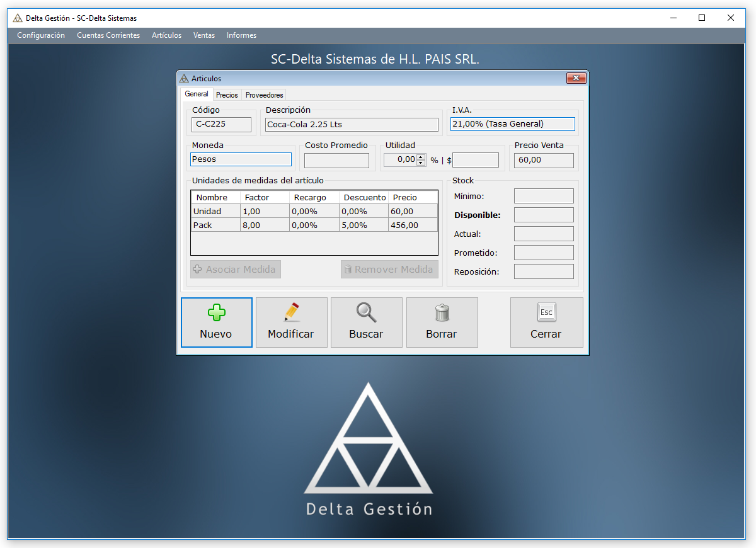
Task: Switch to the General tab
Action: 197,94
